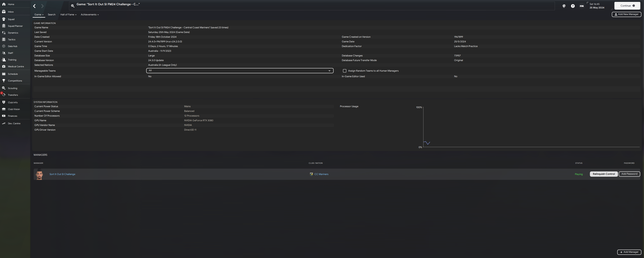Image resolution: width=644 pixels, height=258 pixels.
Task: Click the Finances sidebar icon
Action: 4,116
